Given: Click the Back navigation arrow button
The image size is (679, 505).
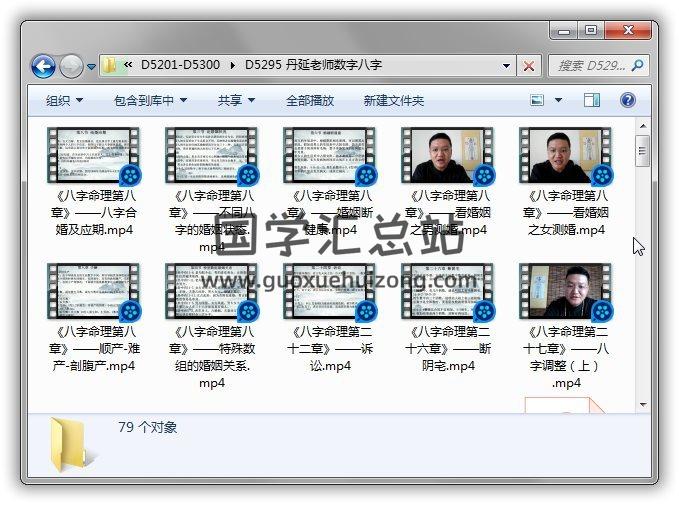Looking at the screenshot, I should [43, 67].
